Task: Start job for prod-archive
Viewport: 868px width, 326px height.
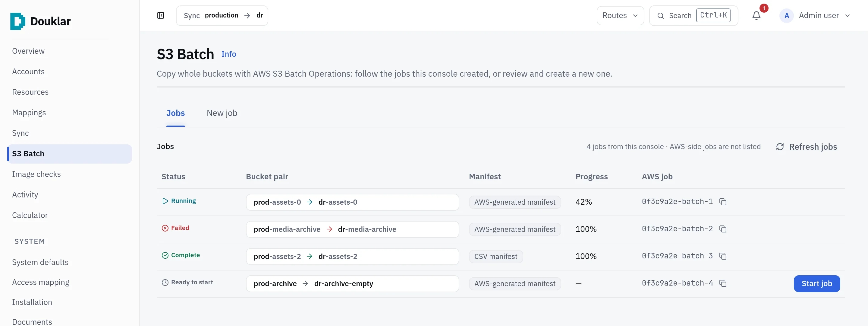Action: (816, 283)
